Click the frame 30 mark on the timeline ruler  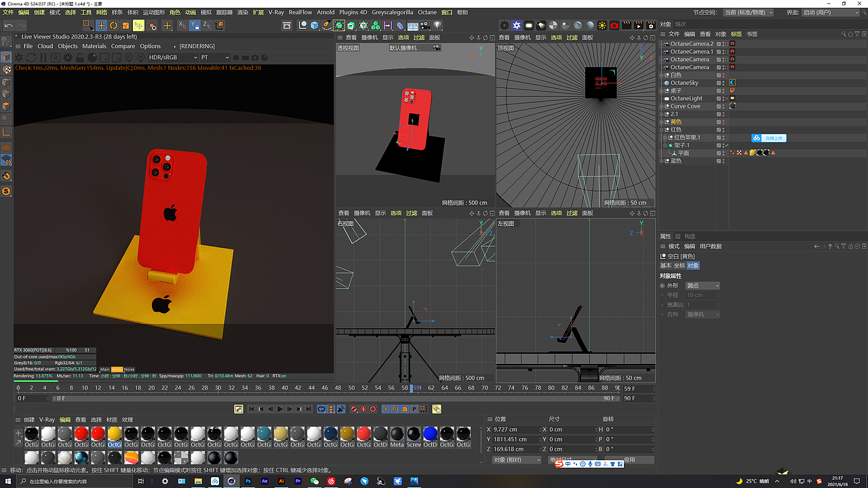pyautogui.click(x=218, y=388)
